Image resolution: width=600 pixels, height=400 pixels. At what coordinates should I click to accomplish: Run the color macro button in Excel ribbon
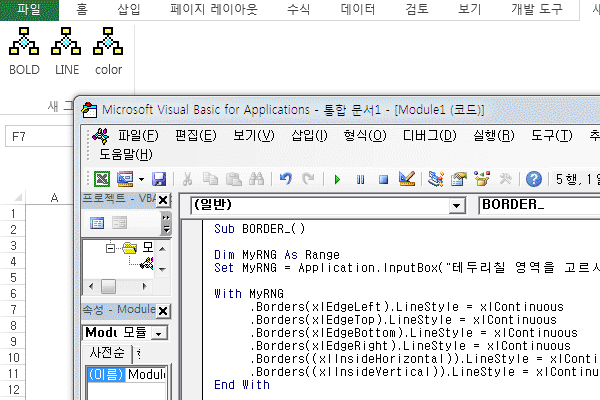(108, 51)
